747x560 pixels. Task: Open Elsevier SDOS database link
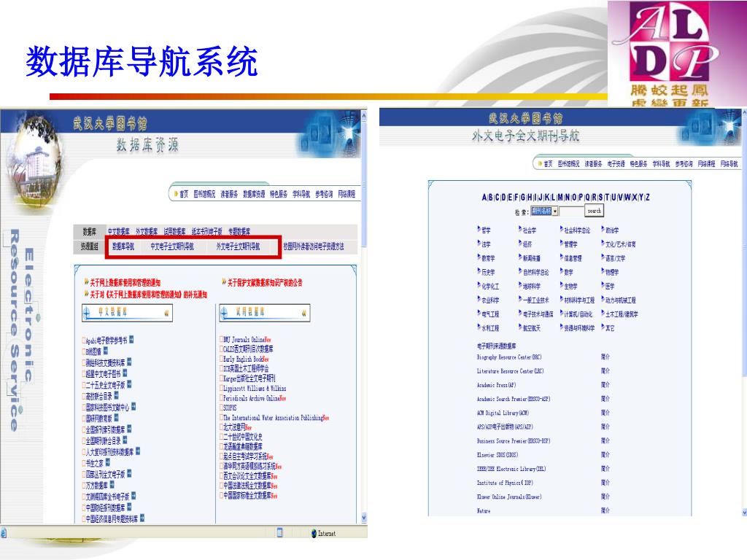click(x=498, y=455)
